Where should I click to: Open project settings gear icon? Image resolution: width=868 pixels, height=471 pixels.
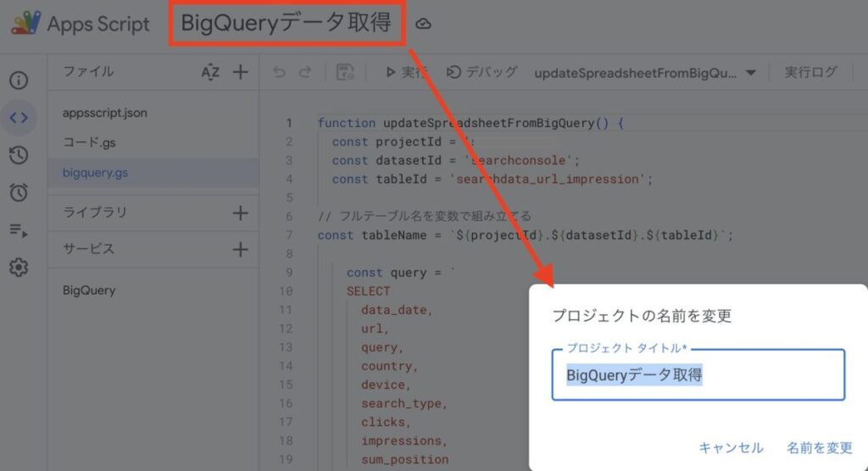click(19, 268)
